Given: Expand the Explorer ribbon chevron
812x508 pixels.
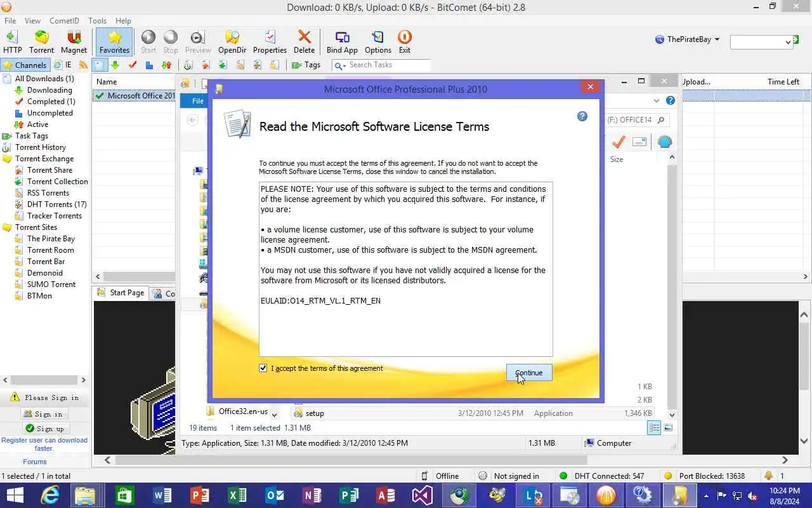Looking at the screenshot, I should (x=656, y=100).
